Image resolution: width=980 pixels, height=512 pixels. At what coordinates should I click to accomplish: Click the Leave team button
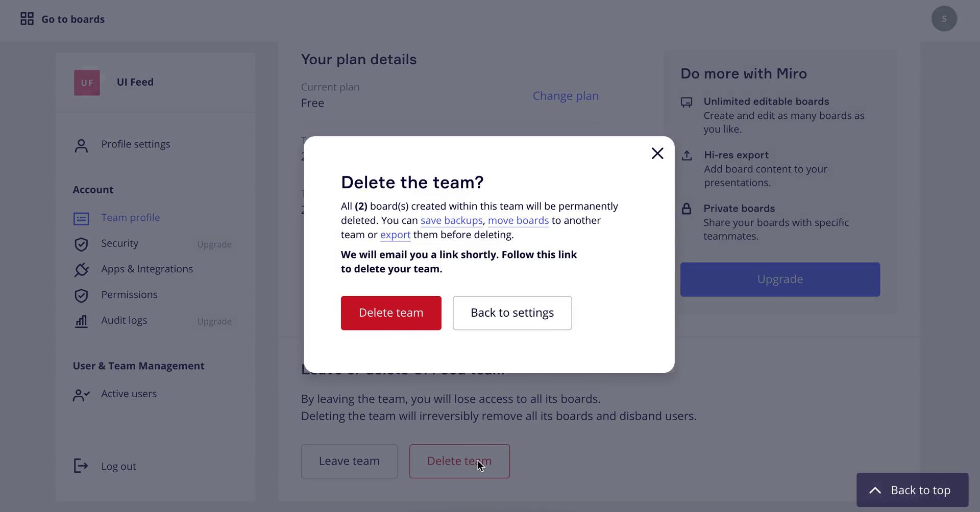(x=349, y=462)
